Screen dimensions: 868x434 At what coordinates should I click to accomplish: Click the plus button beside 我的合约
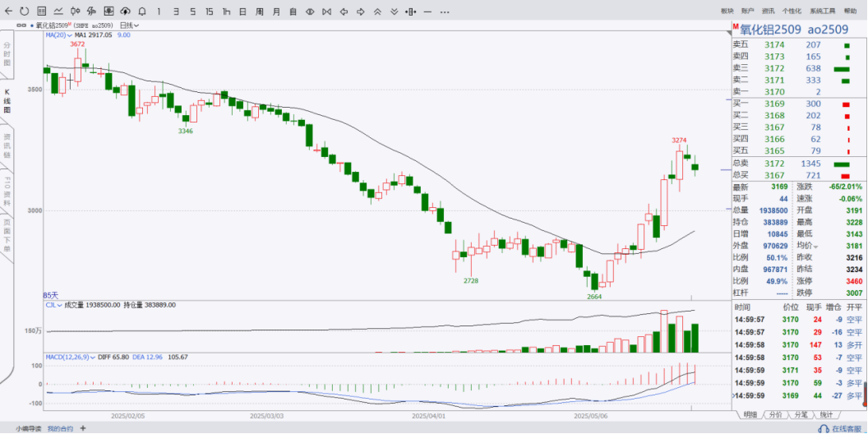81,428
